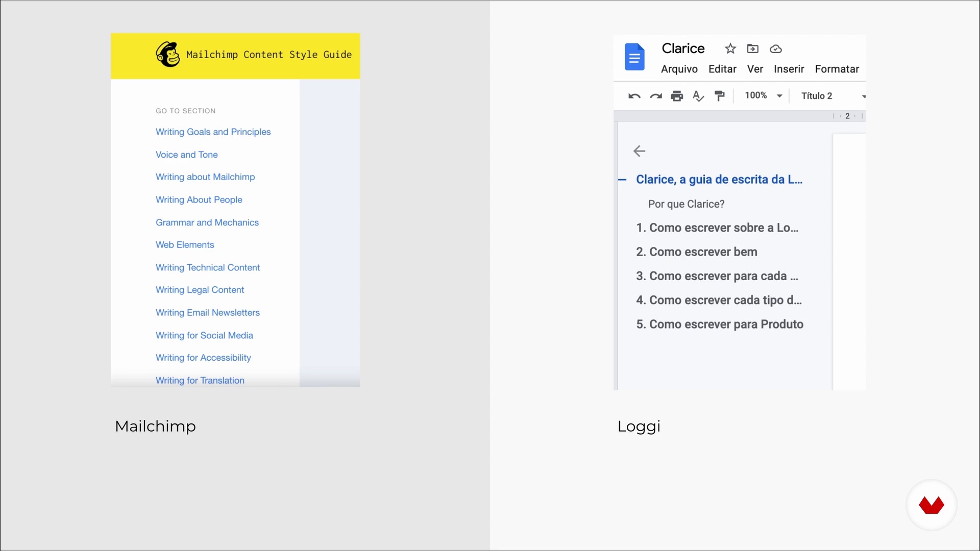Run spell check from the toolbar
This screenshot has width=980, height=551.
click(x=698, y=96)
